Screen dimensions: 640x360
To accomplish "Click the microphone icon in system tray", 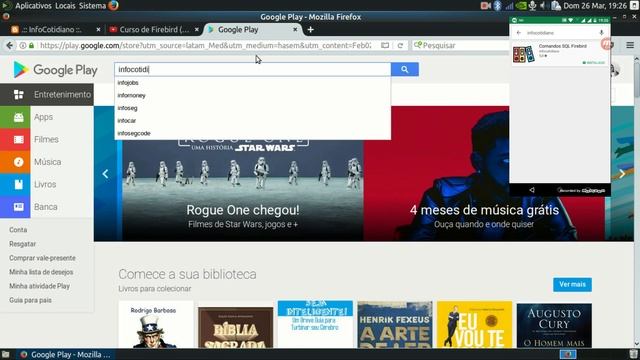I will [533, 6].
